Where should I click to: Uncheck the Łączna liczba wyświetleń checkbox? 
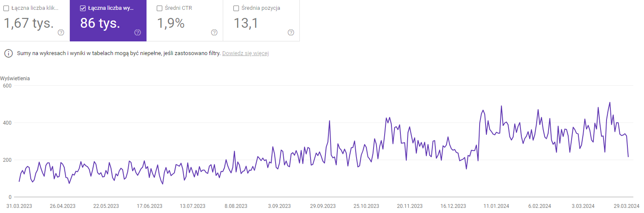[83, 8]
